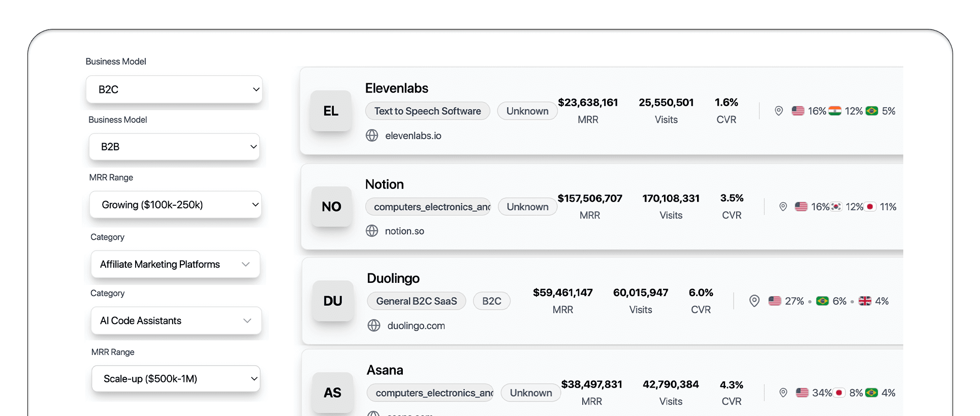Click the Text to Speech Software tag
Image resolution: width=980 pixels, height=416 pixels.
[427, 111]
